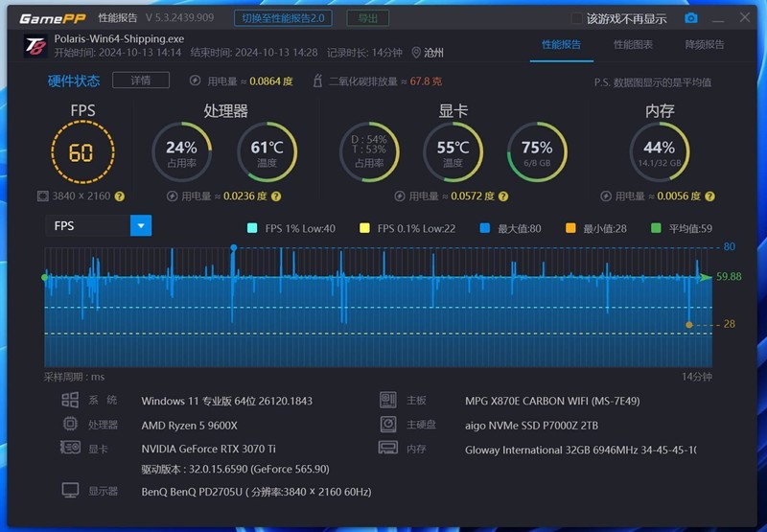Screen dimensions: 767x532
Task: Click the 二氧化碳排放量 67.8 克 value
Action: (x=426, y=81)
